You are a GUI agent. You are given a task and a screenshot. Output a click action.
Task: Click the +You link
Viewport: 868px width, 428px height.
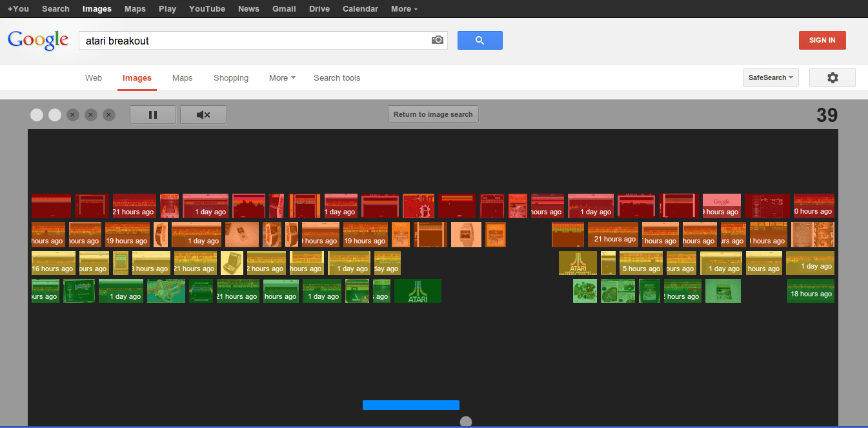pyautogui.click(x=18, y=9)
